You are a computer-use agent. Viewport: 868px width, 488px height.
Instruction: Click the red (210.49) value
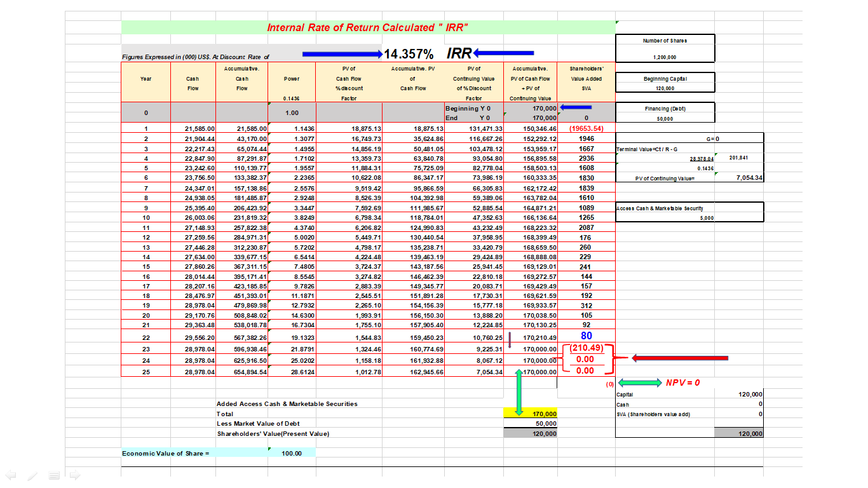[586, 348]
